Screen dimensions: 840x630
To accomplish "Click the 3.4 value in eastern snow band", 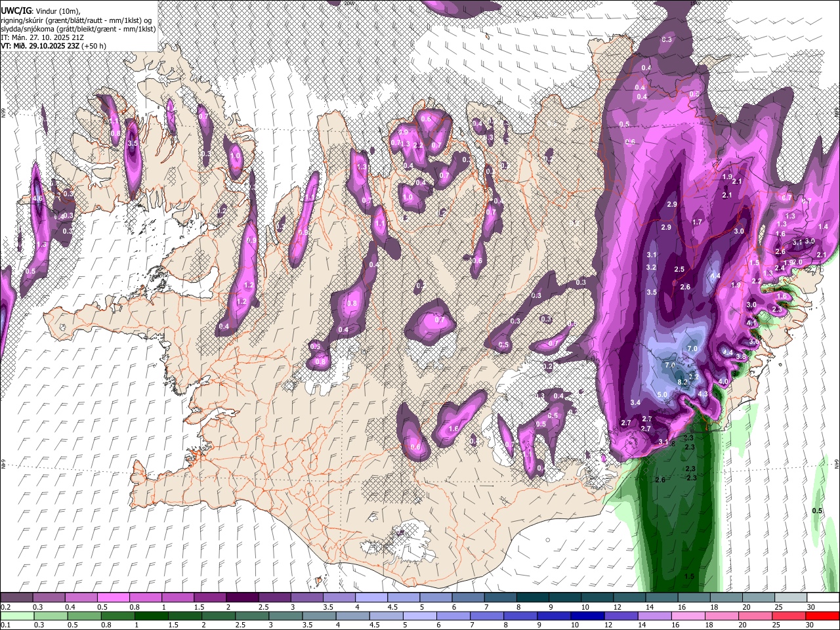I will tap(635, 402).
